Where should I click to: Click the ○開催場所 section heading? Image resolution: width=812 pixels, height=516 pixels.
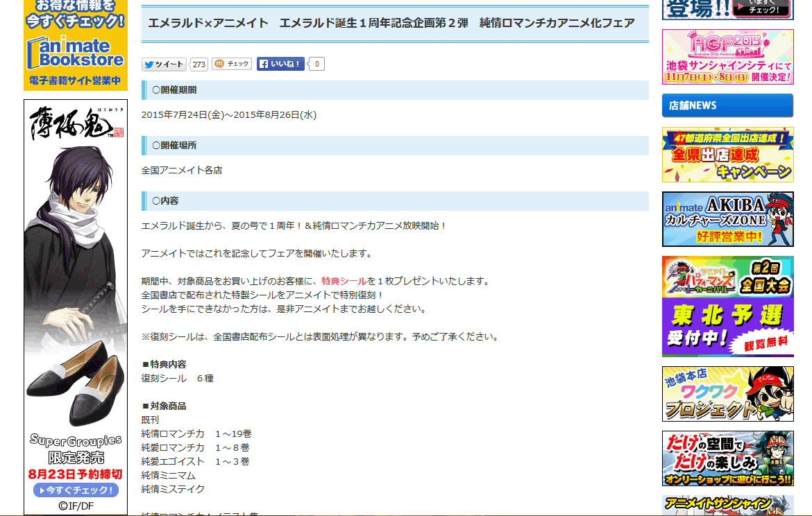pos(395,146)
